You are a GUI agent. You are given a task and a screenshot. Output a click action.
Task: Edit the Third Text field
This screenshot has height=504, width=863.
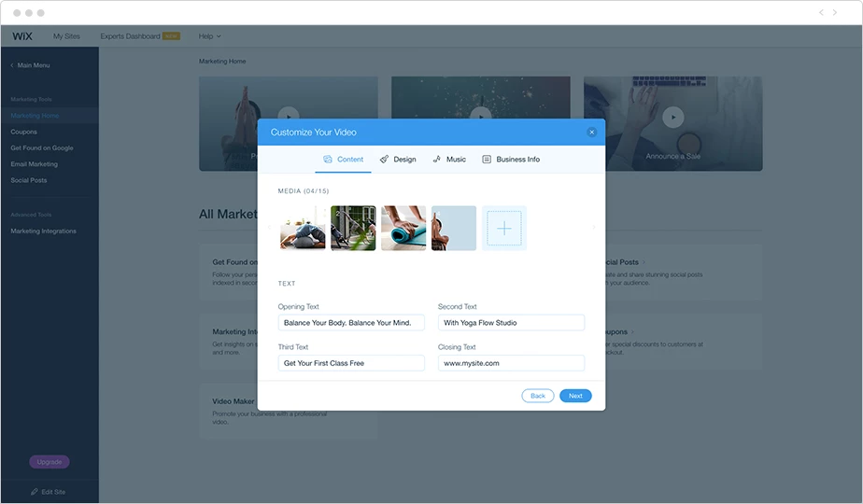click(351, 363)
